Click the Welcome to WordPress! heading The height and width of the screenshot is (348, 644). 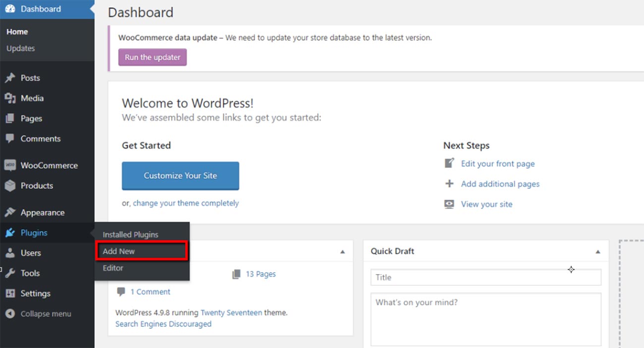[x=188, y=103]
